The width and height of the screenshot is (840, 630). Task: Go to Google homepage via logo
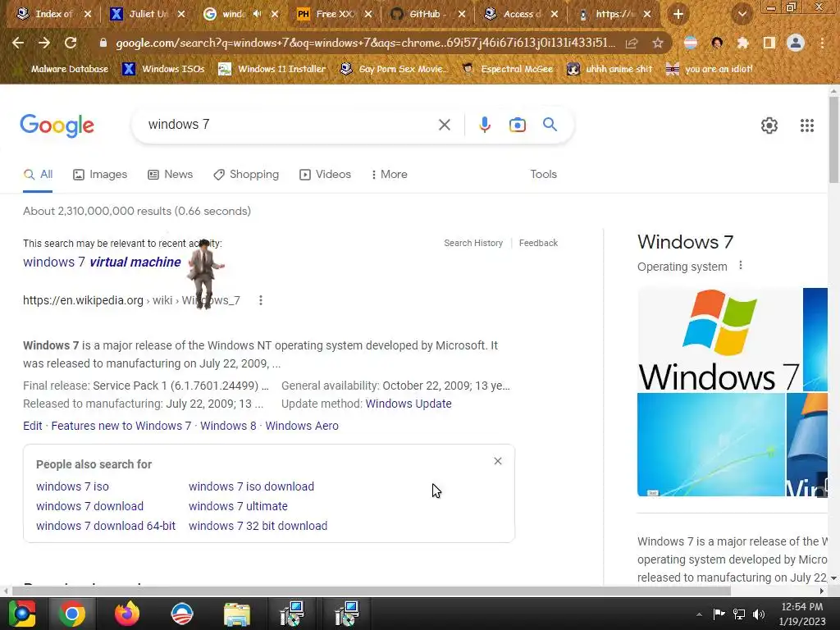point(57,126)
